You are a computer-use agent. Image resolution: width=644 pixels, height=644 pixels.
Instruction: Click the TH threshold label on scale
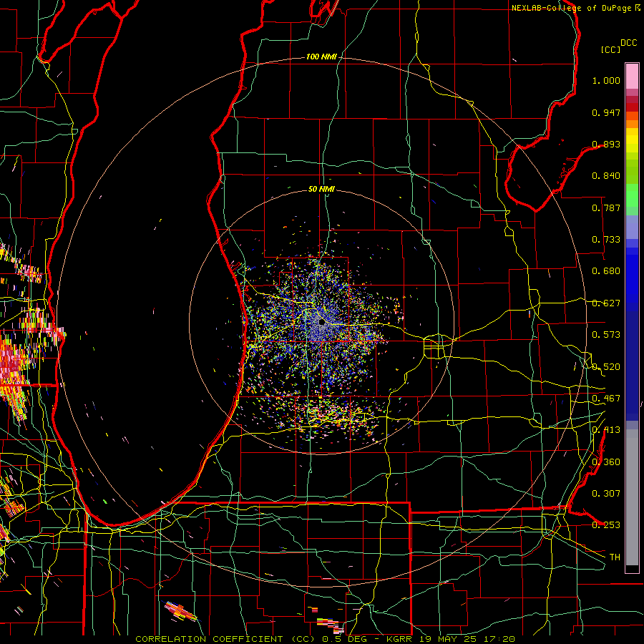[615, 557]
